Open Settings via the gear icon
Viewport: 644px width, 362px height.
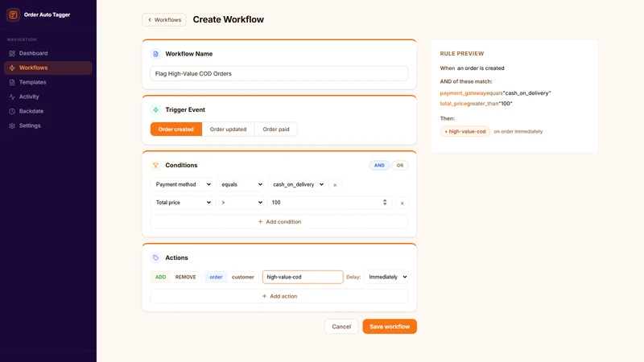click(12, 126)
